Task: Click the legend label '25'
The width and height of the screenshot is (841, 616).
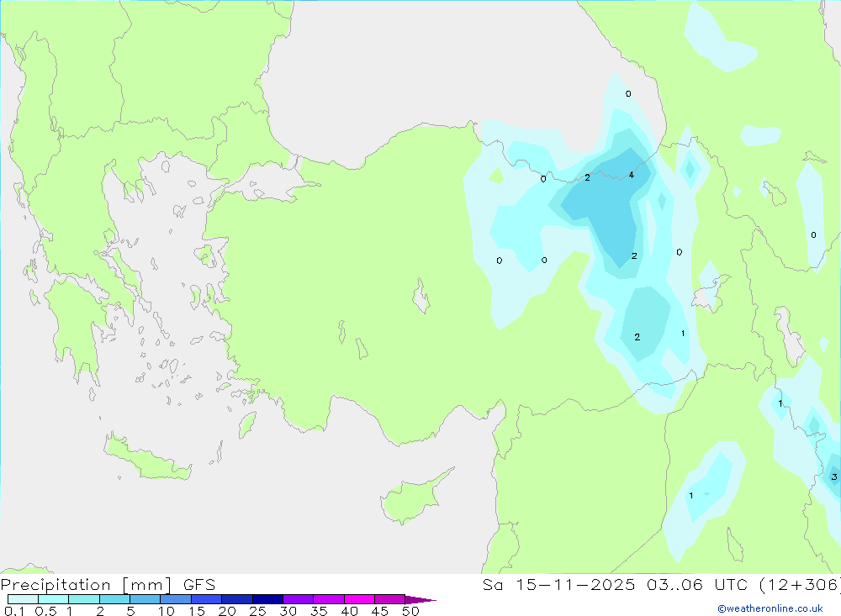Action: click(x=258, y=611)
